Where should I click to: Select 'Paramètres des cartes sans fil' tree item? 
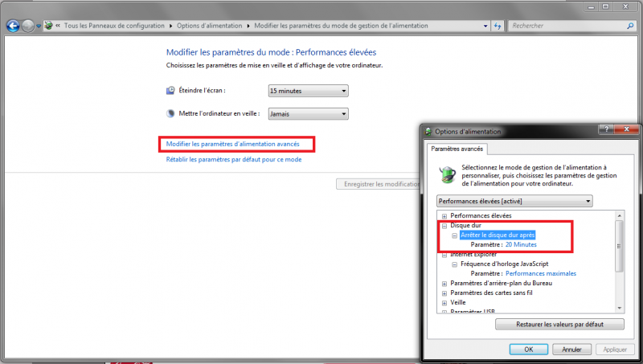pos(491,292)
